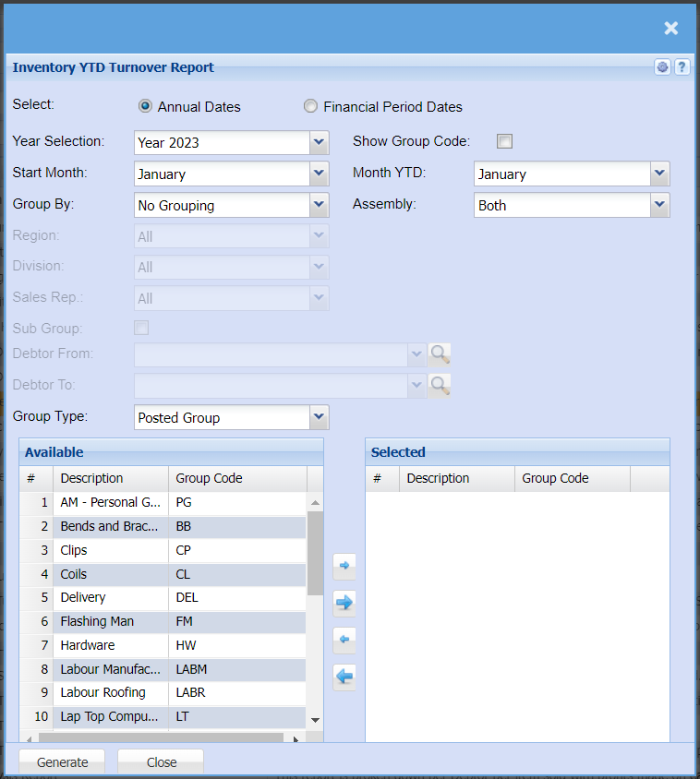Move selected item right with small arrow
The width and height of the screenshot is (700, 779).
click(x=344, y=566)
